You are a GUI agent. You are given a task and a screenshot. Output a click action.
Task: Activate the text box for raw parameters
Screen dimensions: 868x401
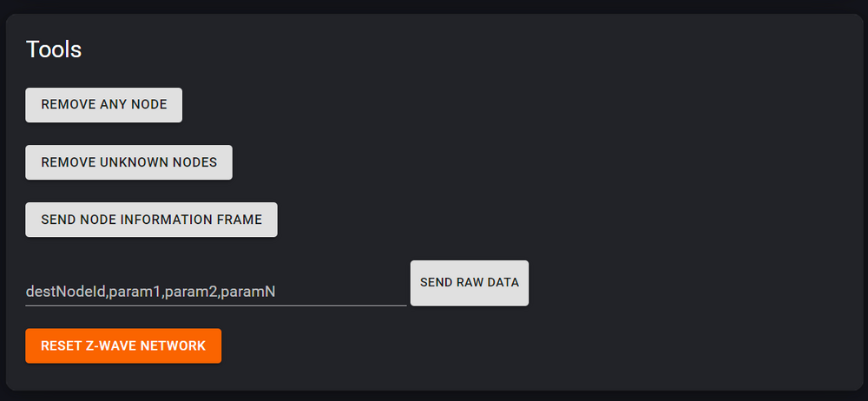215,292
